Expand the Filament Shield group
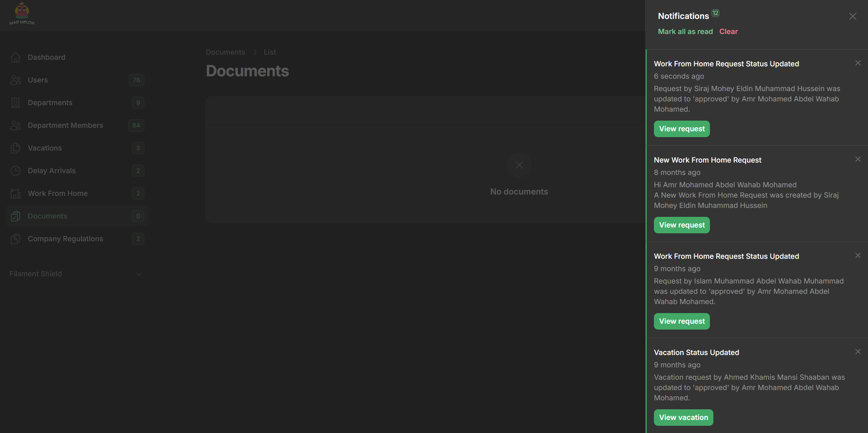Viewport: 868px width, 433px height. 139,274
